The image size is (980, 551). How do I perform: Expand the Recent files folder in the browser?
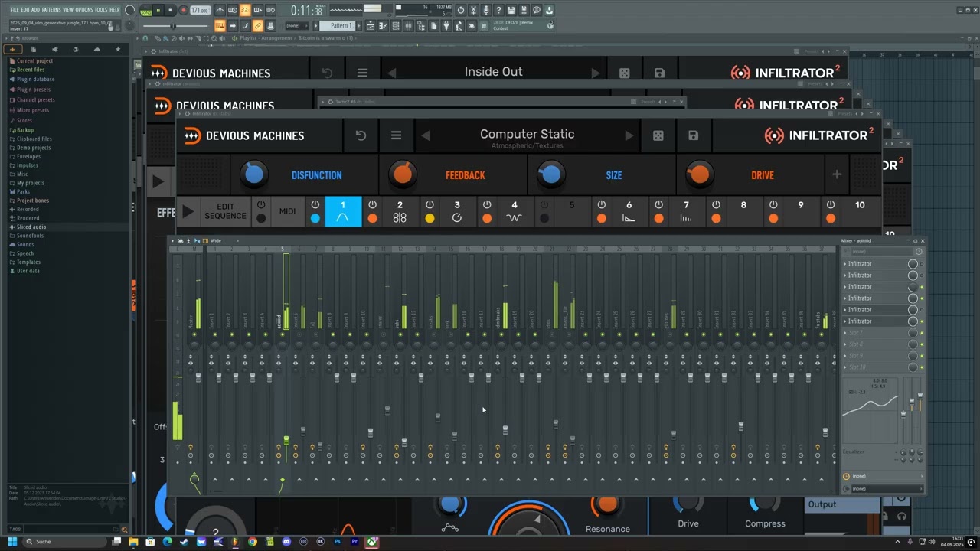click(x=31, y=70)
